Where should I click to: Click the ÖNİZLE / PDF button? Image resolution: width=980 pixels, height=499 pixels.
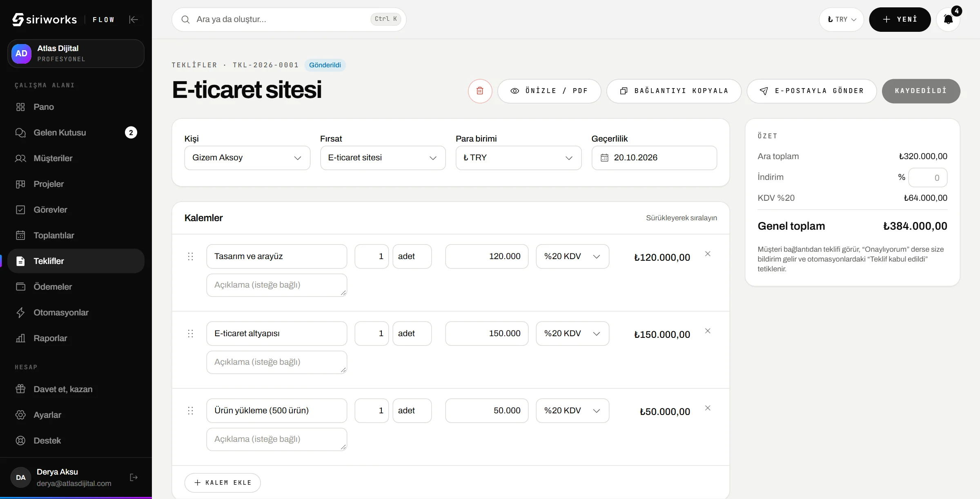(x=549, y=91)
